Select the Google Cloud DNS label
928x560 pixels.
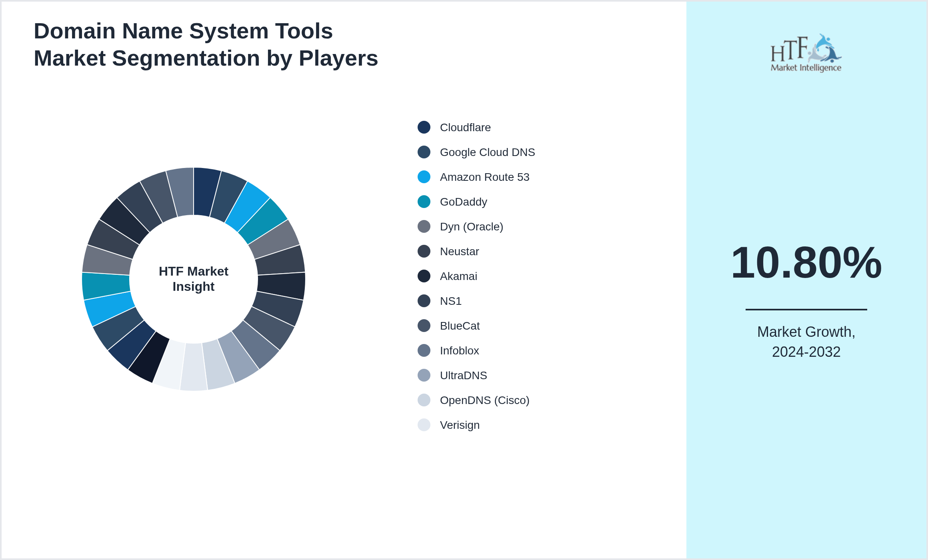click(487, 152)
